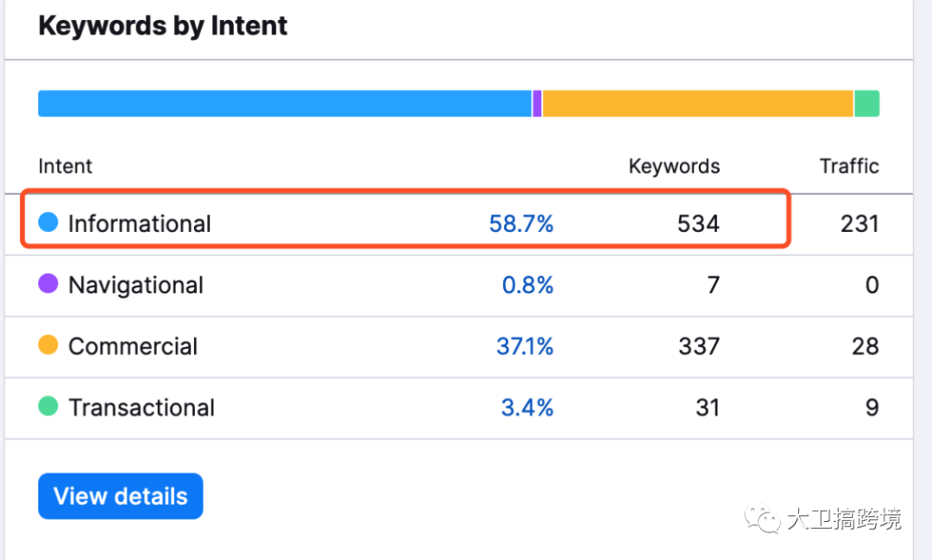932x560 pixels.
Task: Click the WeChat logo in watermark
Action: point(763,519)
